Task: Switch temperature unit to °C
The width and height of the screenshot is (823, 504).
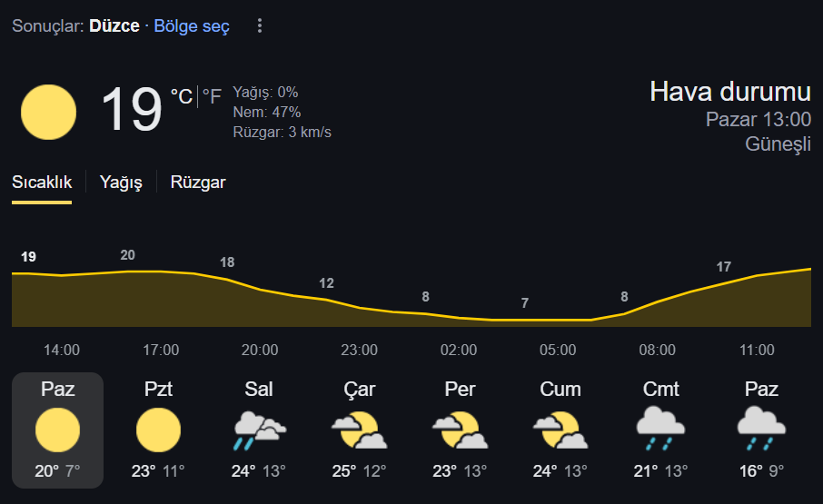Action: tap(182, 96)
